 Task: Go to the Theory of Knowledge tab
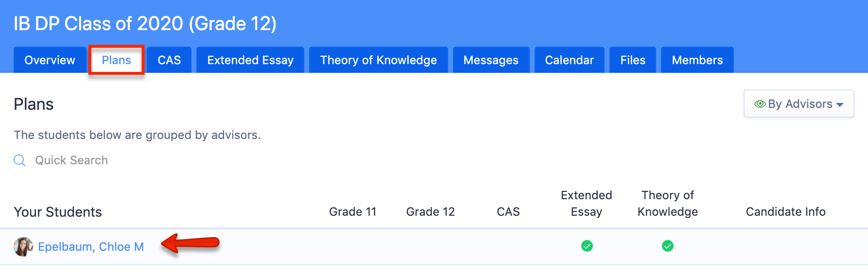click(x=378, y=60)
